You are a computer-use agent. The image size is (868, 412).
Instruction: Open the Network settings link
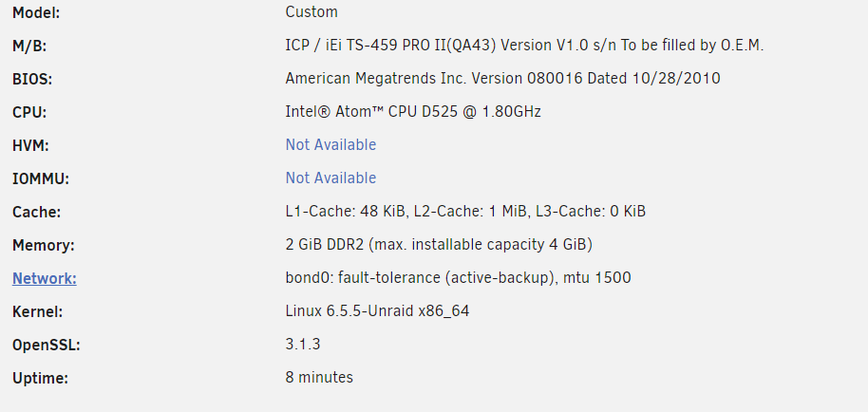click(x=45, y=278)
